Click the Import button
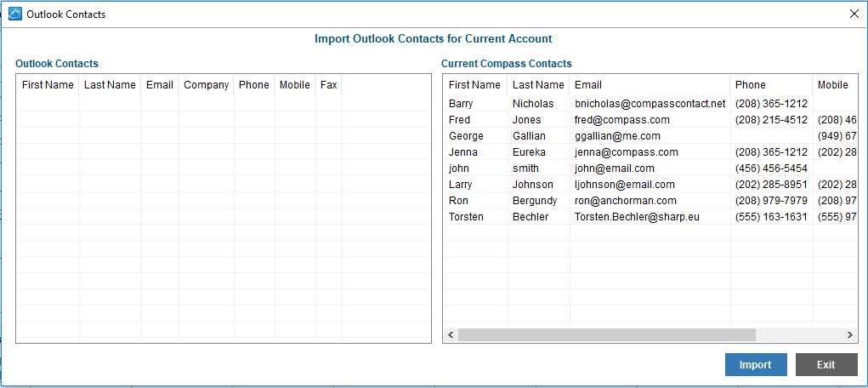This screenshot has height=388, width=868. 756,365
